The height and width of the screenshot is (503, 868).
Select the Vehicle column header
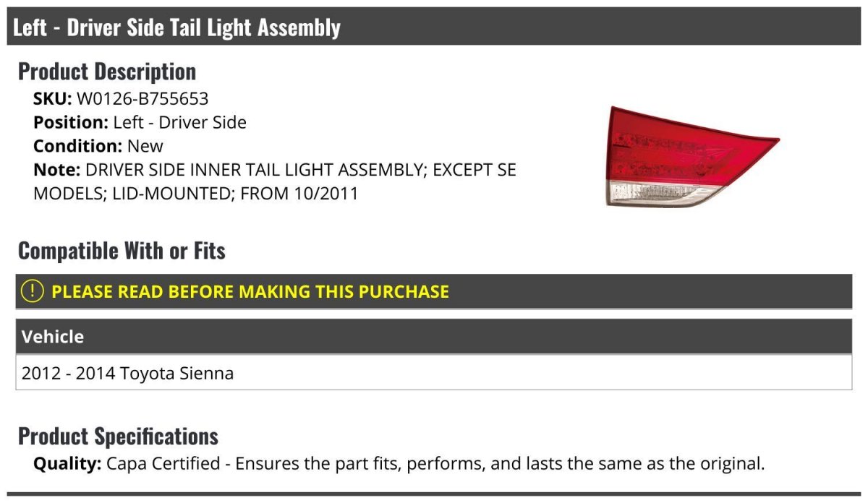[x=53, y=337]
